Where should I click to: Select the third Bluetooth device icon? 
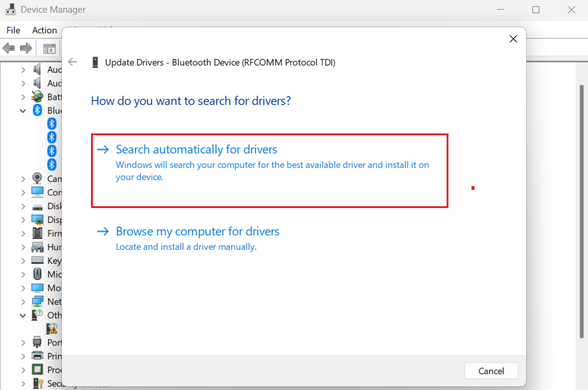point(52,151)
